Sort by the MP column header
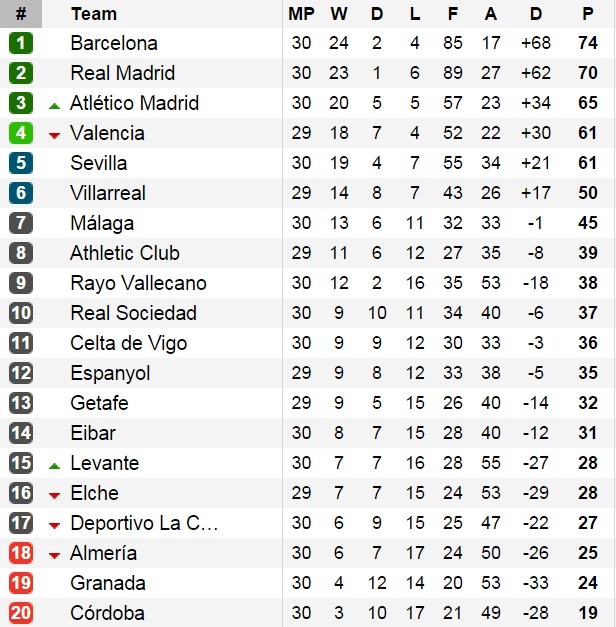Viewport: 616px width, 627px height. coord(300,14)
